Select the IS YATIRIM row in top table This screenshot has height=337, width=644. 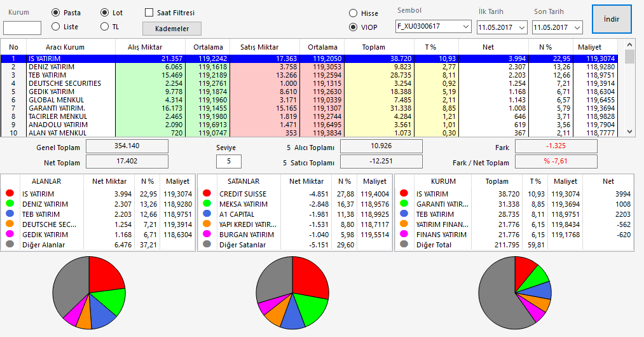coord(309,58)
